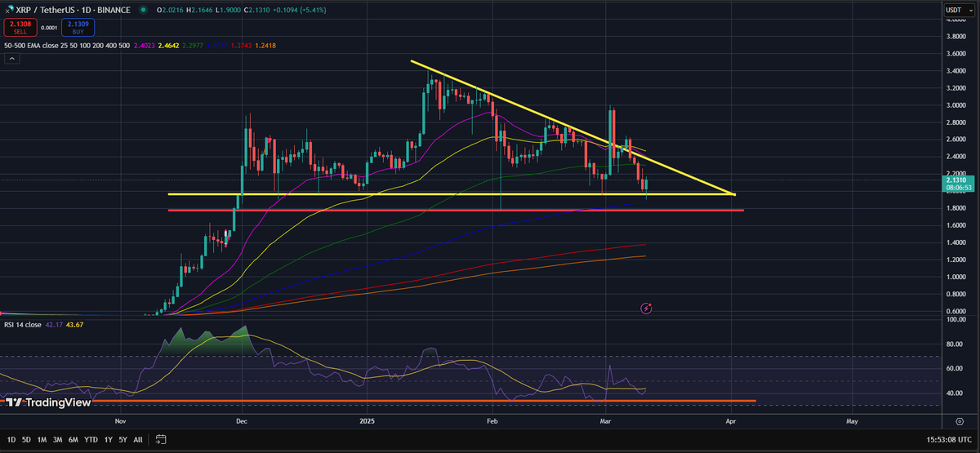Open chart settings hexagon icon
Viewport: 980px width, 453px height.
(x=959, y=421)
